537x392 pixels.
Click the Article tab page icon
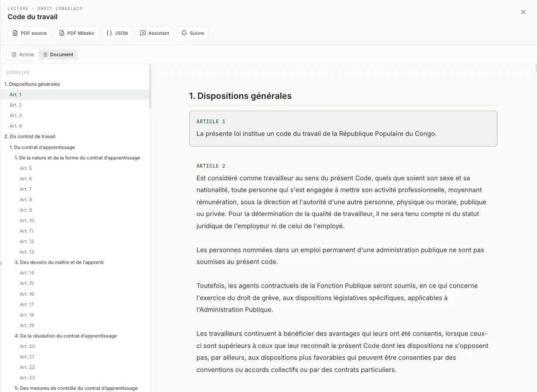click(x=14, y=54)
